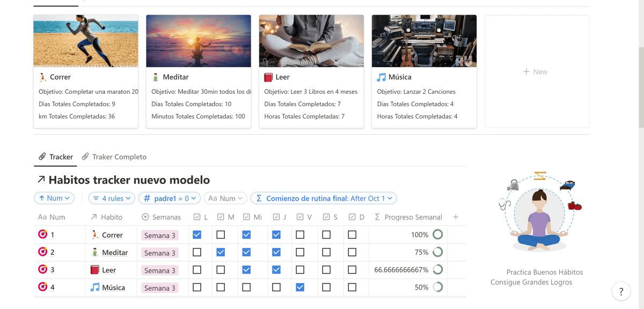The height and width of the screenshot is (309, 644).
Task: Select the Tracker tab
Action: tap(56, 157)
